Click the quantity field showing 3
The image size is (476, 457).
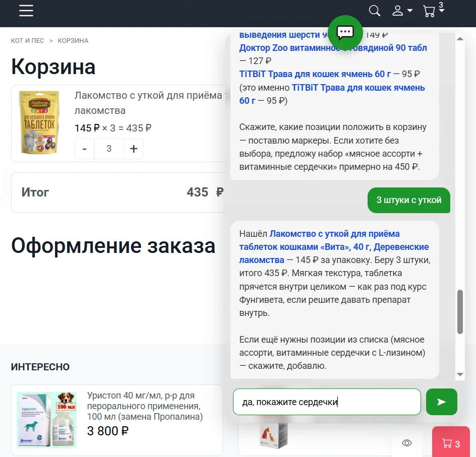(x=109, y=149)
